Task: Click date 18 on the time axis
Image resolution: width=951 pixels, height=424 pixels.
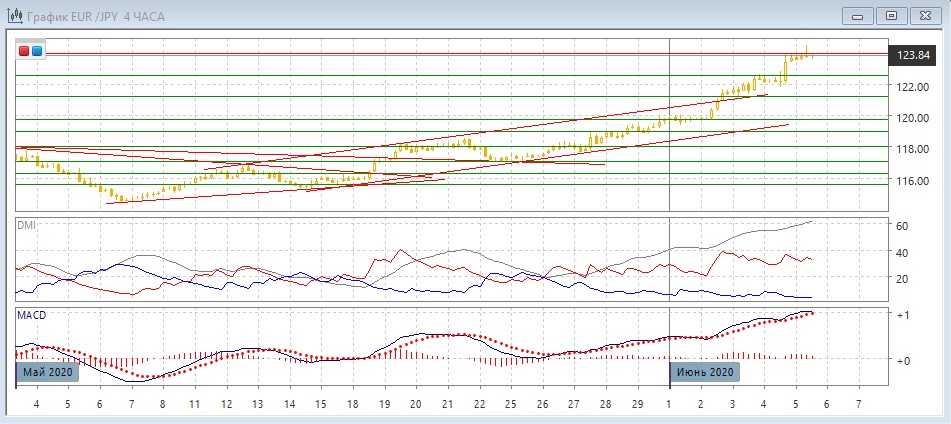Action: tap(351, 404)
